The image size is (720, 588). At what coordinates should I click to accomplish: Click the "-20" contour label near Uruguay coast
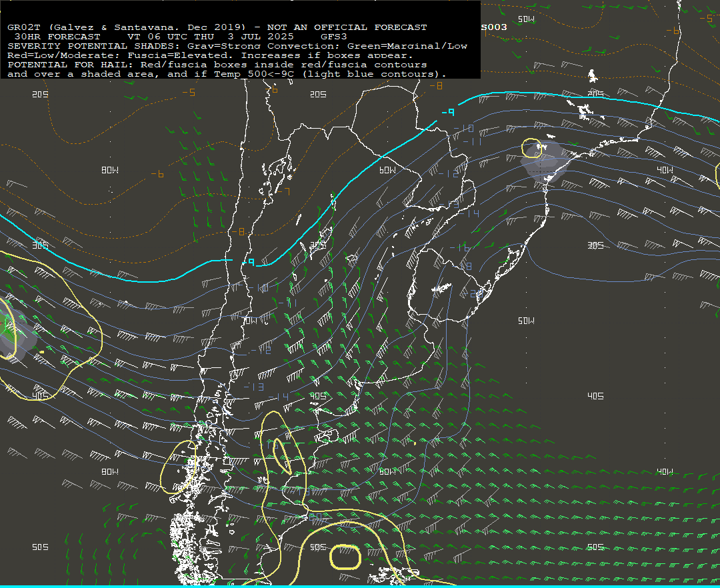tap(472, 294)
